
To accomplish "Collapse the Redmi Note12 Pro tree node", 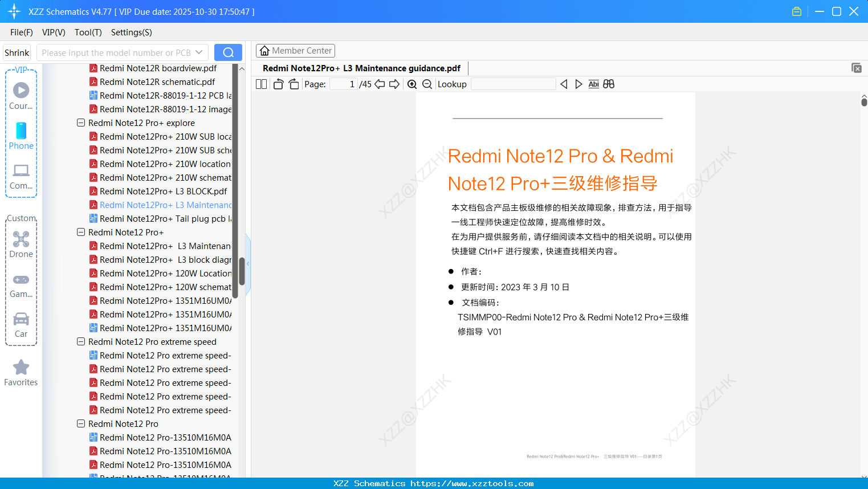I will click(x=80, y=423).
